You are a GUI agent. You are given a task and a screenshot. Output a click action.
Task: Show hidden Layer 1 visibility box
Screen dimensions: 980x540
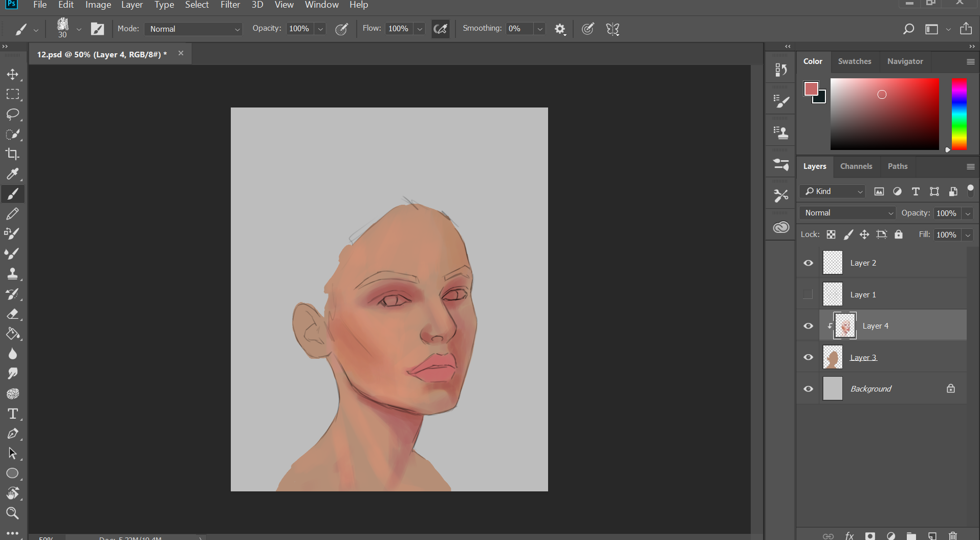click(x=808, y=294)
